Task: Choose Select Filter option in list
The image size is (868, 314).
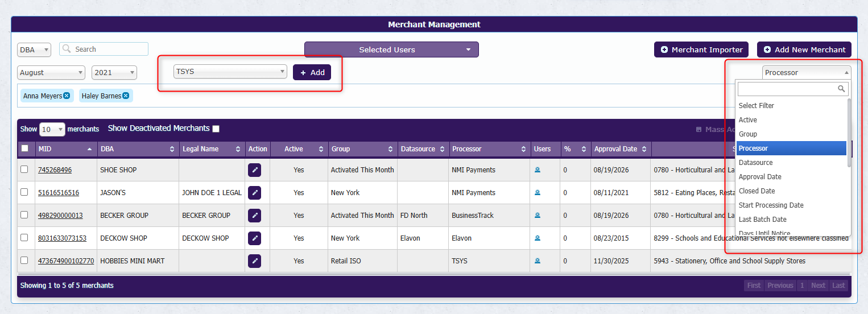Action: point(791,106)
